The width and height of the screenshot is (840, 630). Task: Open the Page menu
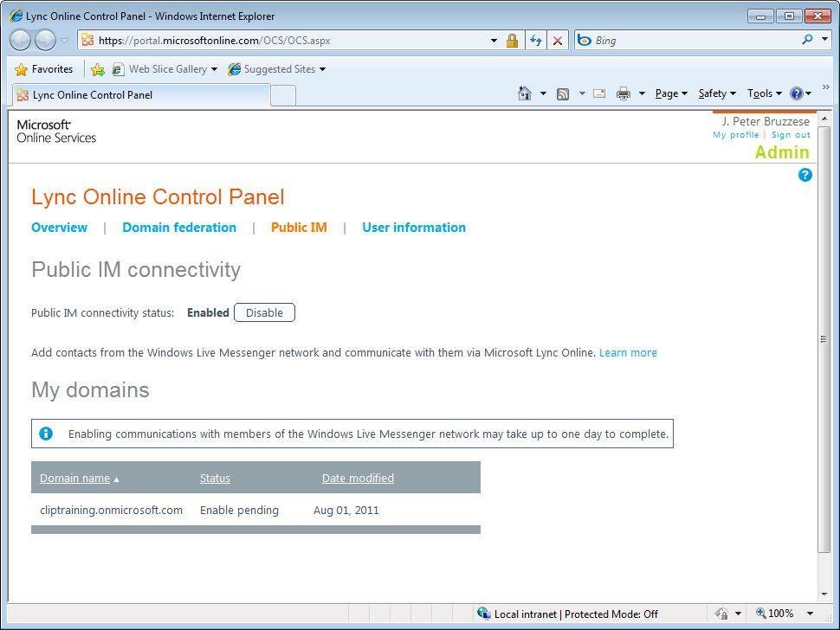671,93
